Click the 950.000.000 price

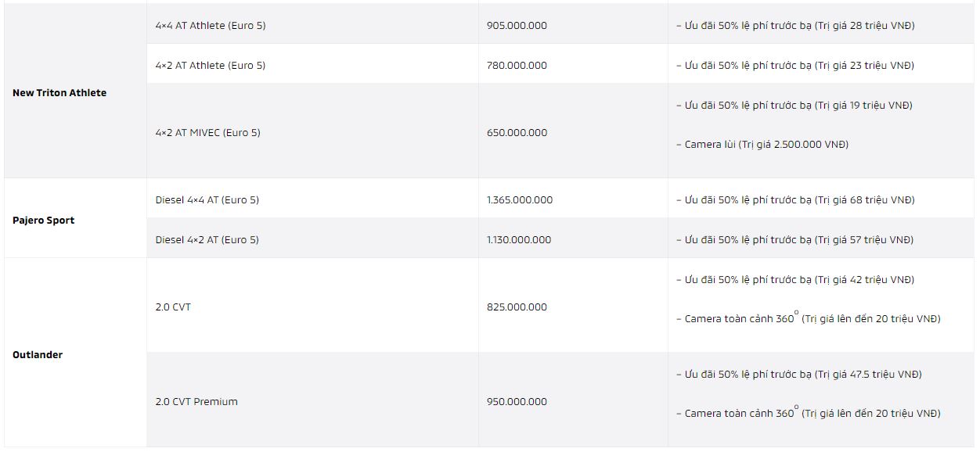pyautogui.click(x=517, y=401)
